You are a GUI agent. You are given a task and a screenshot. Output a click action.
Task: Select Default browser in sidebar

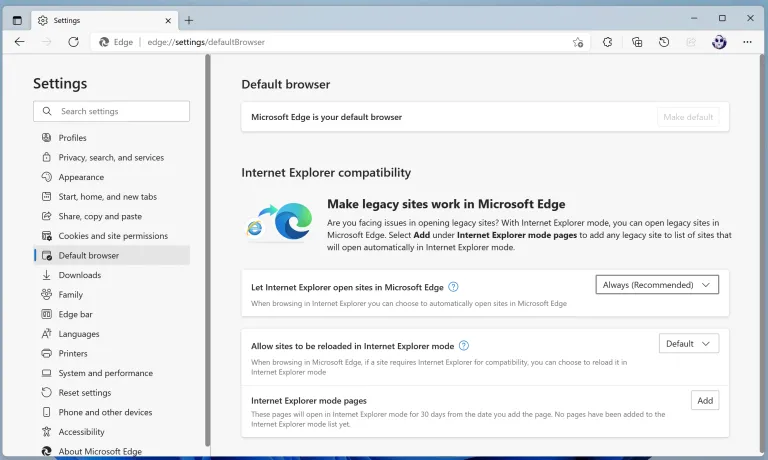pyautogui.click(x=112, y=255)
